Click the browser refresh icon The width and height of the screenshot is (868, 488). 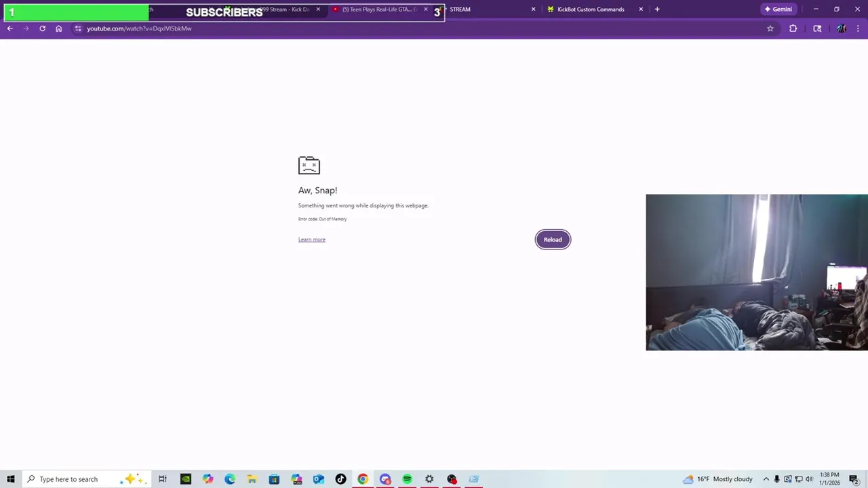[42, 28]
